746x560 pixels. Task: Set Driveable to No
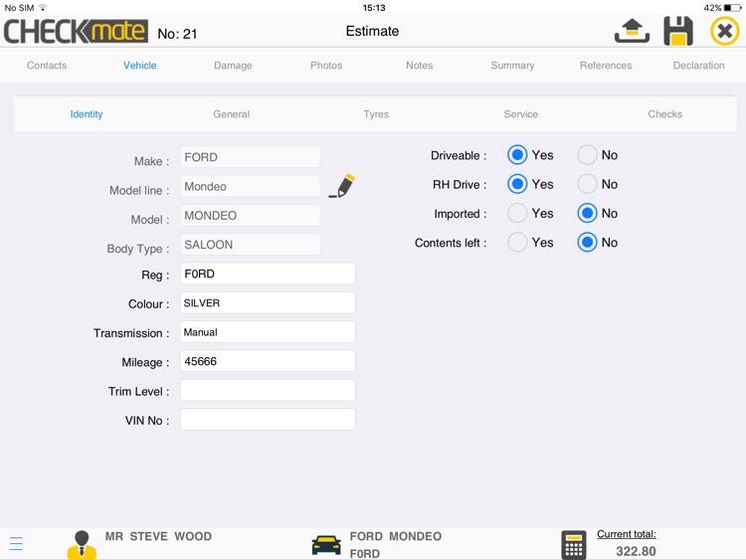point(587,154)
